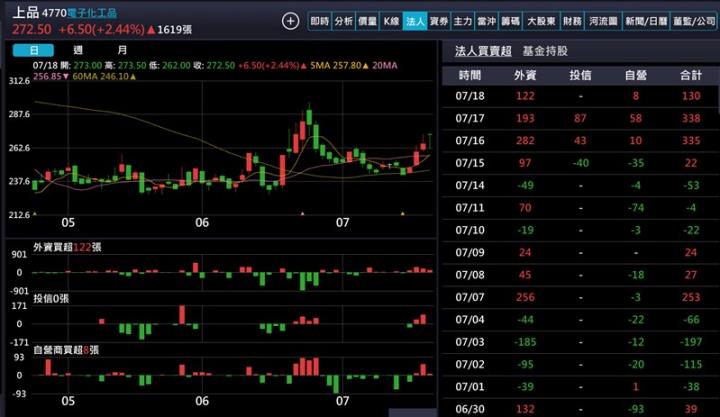Open the 即時 real-time tab

319,21
